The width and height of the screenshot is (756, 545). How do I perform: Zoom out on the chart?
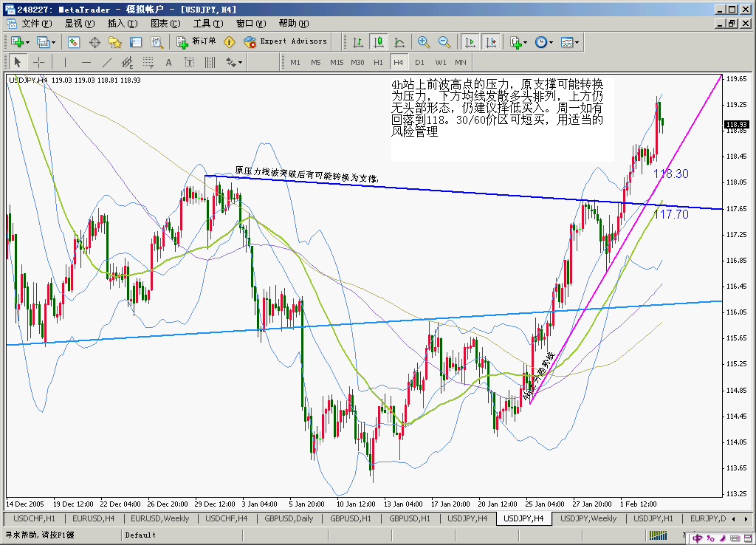pos(444,42)
